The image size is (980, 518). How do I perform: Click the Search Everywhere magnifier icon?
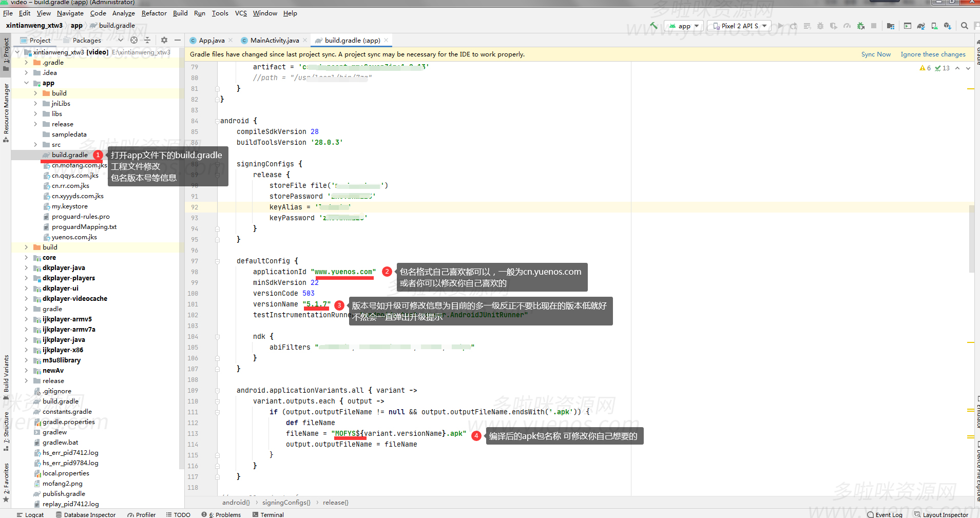(965, 26)
